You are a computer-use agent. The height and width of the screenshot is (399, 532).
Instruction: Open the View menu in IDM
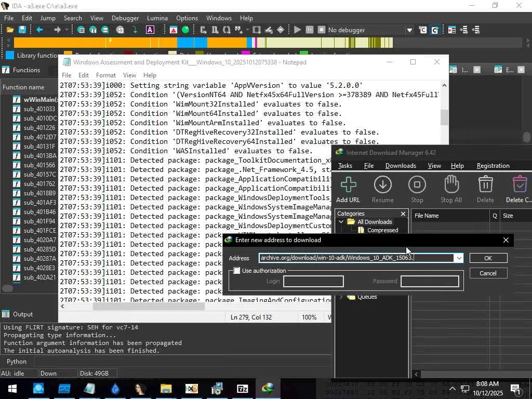click(434, 166)
